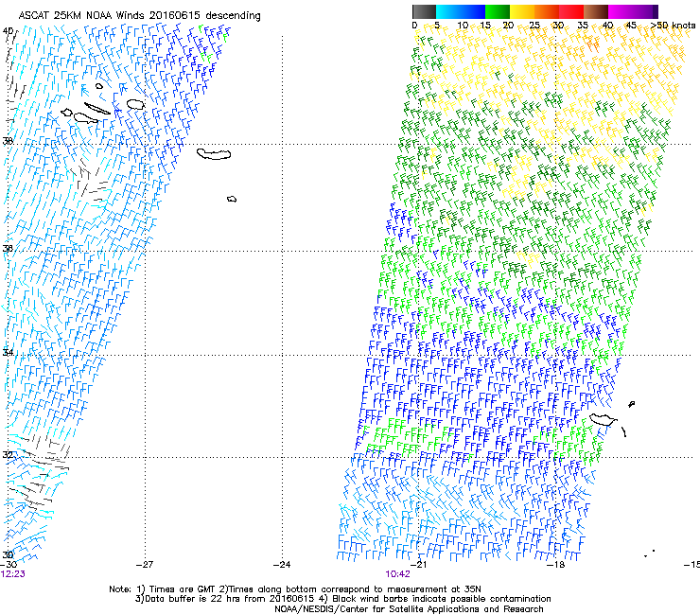Click the '-21' longitude axis label
This screenshot has width=700, height=615.
tap(418, 565)
